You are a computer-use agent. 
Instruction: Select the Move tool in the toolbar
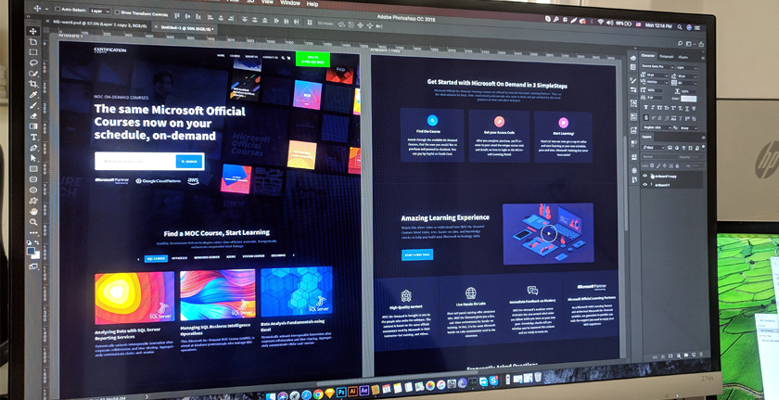[33, 31]
